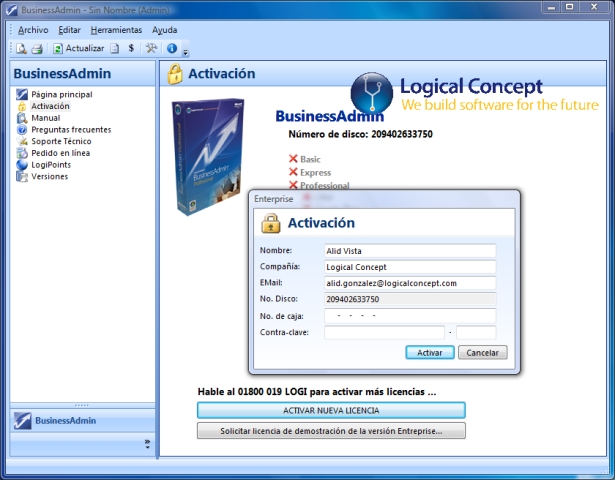This screenshot has height=480, width=615.
Task: Click the print preview magnifier toolbar icon
Action: pyautogui.click(x=21, y=49)
